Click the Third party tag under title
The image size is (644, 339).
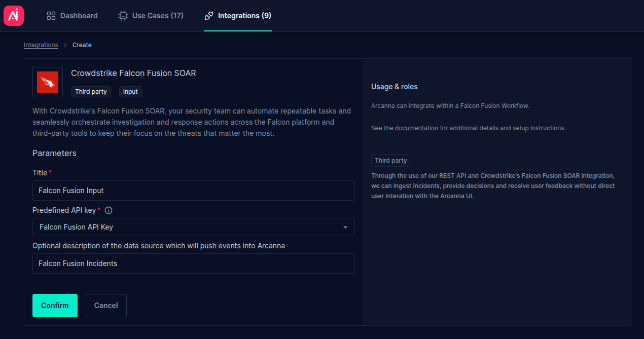coord(91,92)
